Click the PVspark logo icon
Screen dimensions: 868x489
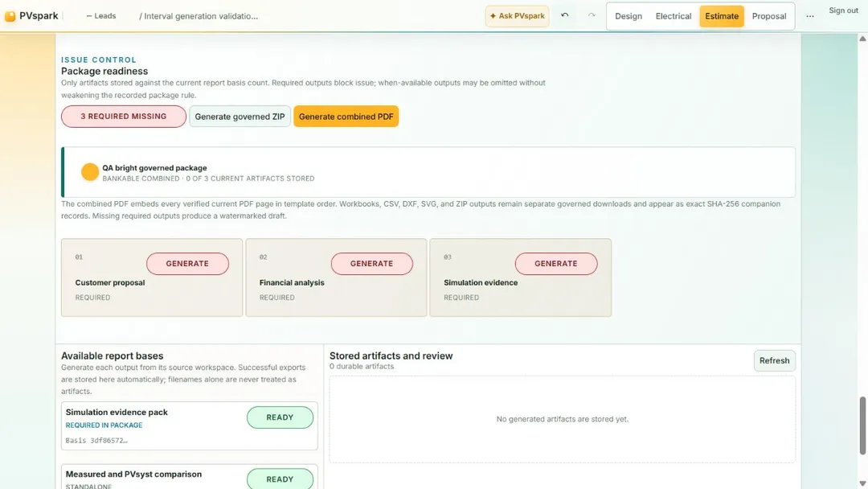(10, 16)
